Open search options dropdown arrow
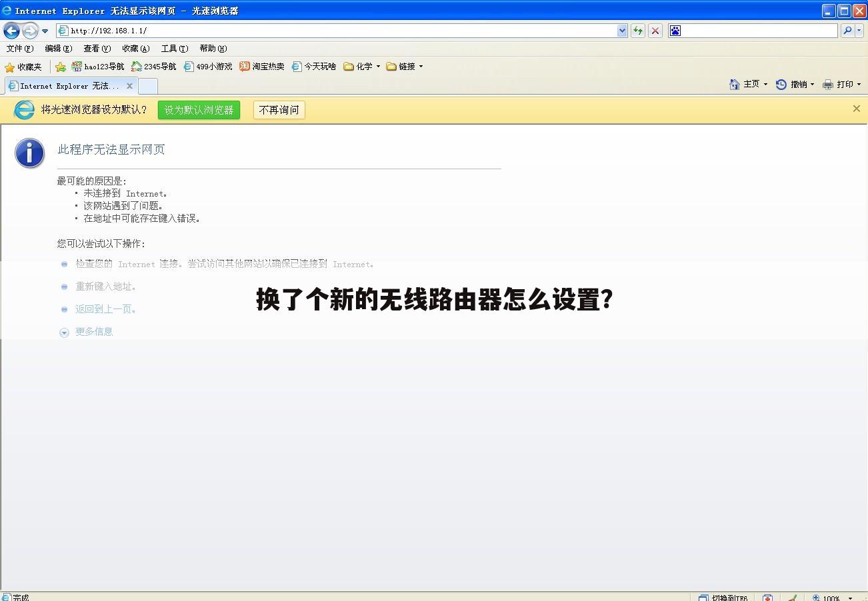 859,31
